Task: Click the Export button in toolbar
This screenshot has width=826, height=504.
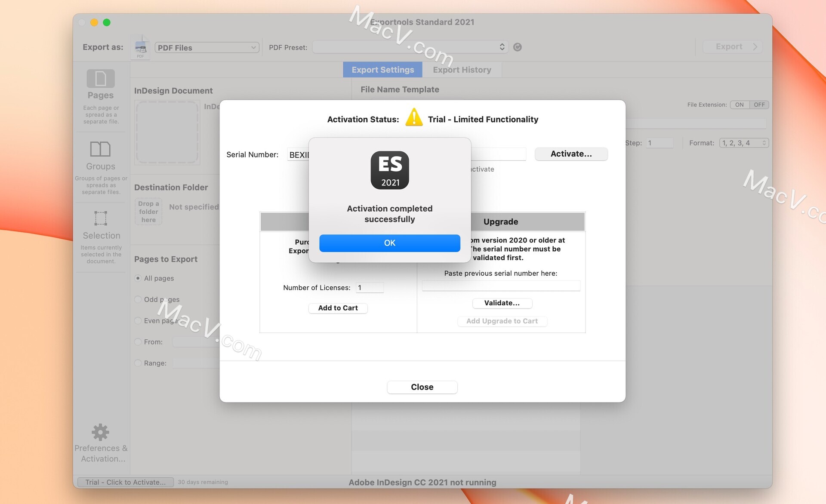Action: pyautogui.click(x=732, y=46)
